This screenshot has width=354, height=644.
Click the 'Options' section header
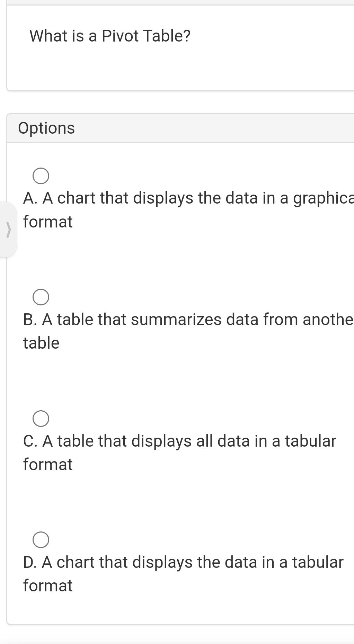point(47,127)
